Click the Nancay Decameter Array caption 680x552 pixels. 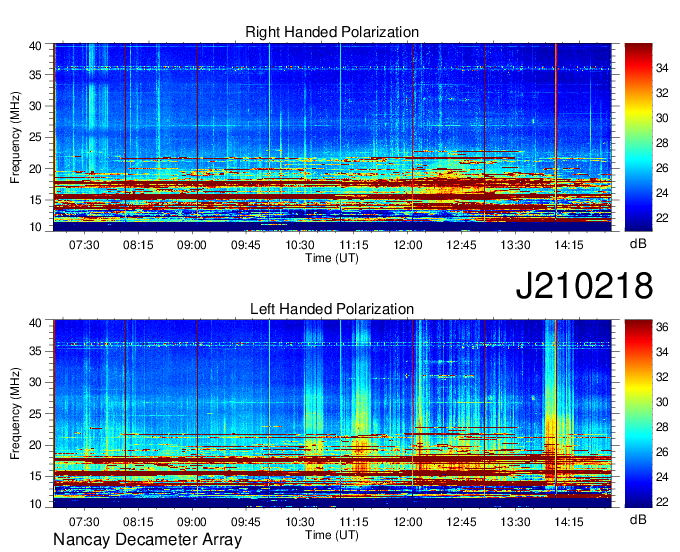tap(147, 540)
